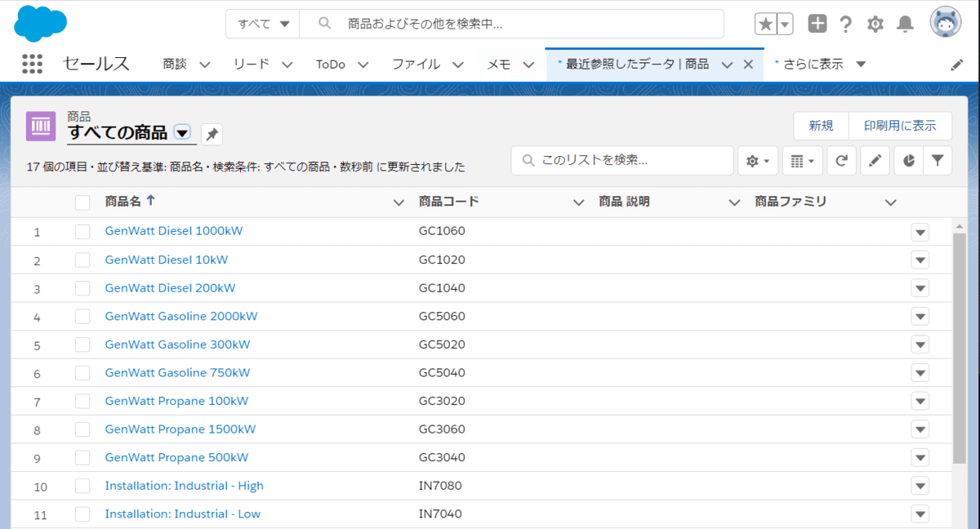The image size is (980, 529).
Task: Go to the メモ tab
Action: click(x=499, y=64)
